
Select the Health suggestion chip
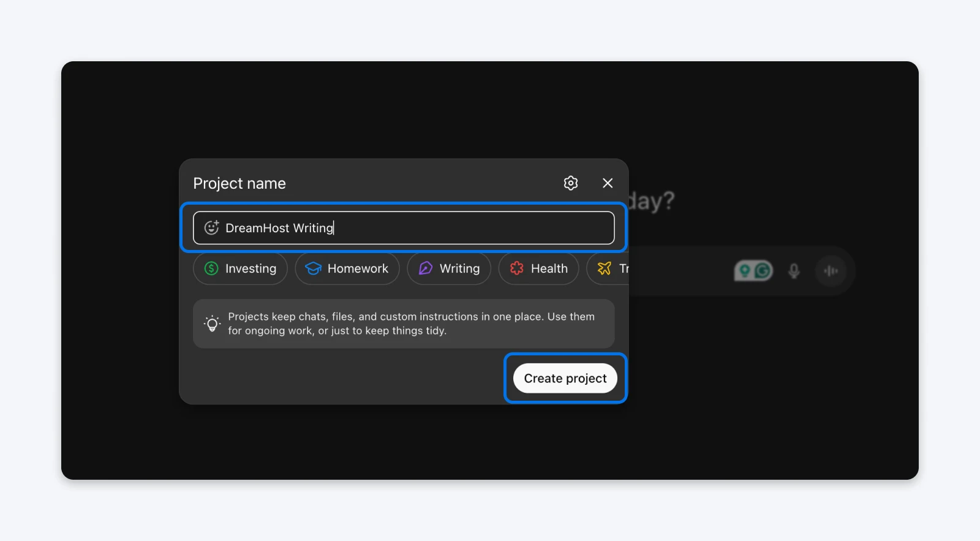pyautogui.click(x=538, y=268)
